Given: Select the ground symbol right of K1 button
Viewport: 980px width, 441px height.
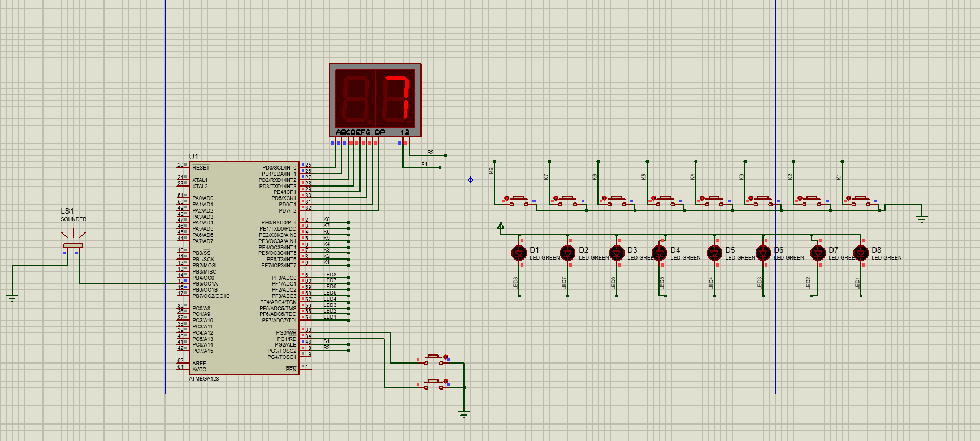Looking at the screenshot, I should [922, 219].
